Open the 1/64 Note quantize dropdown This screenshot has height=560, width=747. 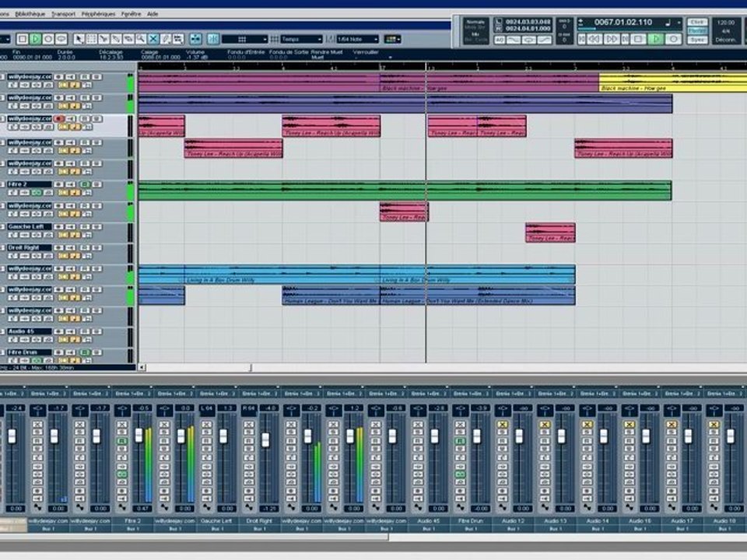(357, 39)
